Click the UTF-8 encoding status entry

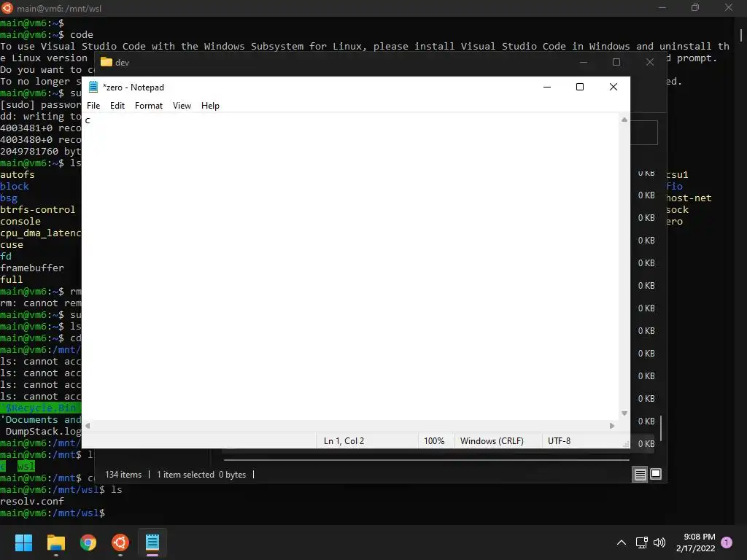tap(560, 441)
